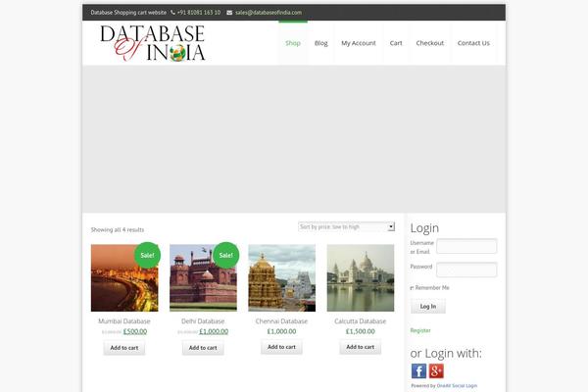Click the Chennai price £1,000.00
The height and width of the screenshot is (392, 588).
click(281, 331)
